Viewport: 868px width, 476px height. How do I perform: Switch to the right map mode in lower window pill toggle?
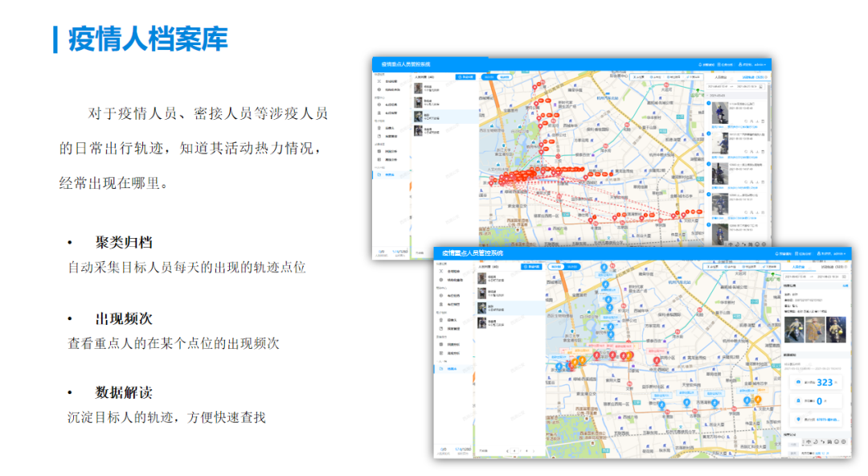[x=572, y=266]
